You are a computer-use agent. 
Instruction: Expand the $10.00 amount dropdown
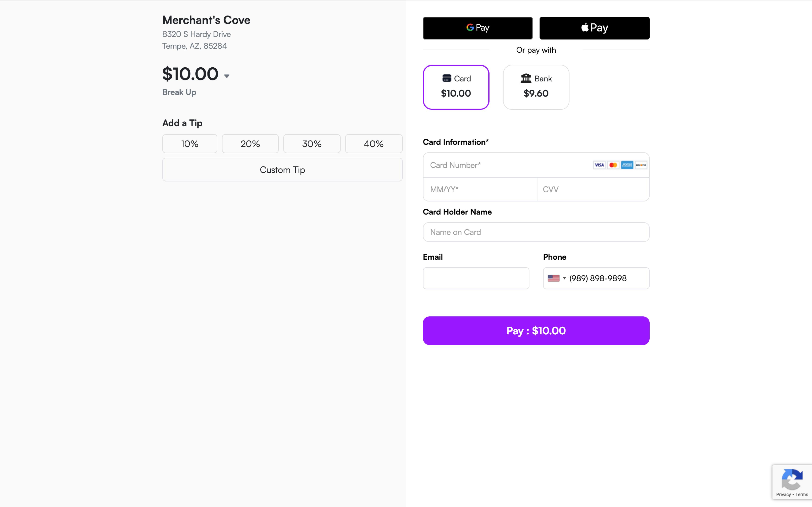[x=227, y=76]
